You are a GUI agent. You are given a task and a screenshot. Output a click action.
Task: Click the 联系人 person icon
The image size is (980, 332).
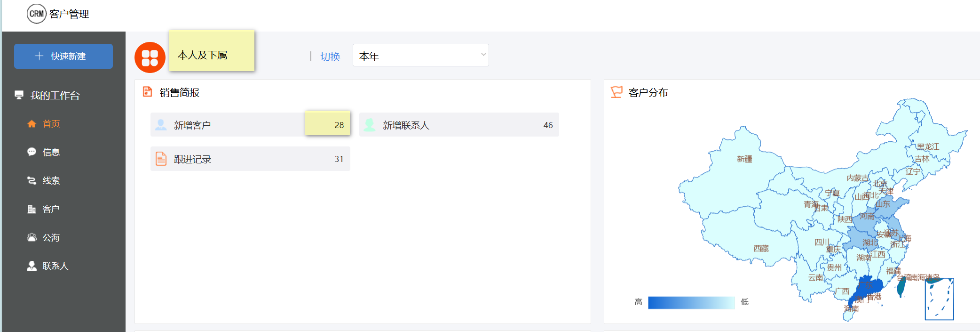[32, 266]
